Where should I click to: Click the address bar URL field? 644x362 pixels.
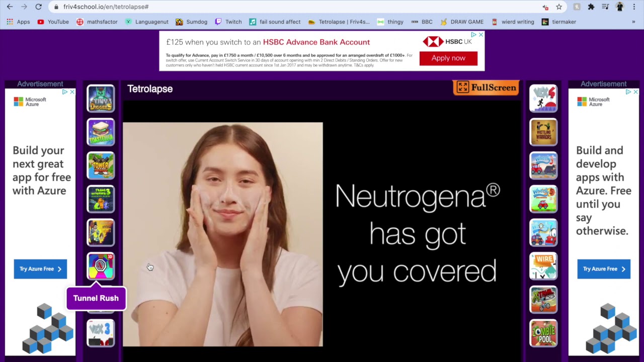297,7
